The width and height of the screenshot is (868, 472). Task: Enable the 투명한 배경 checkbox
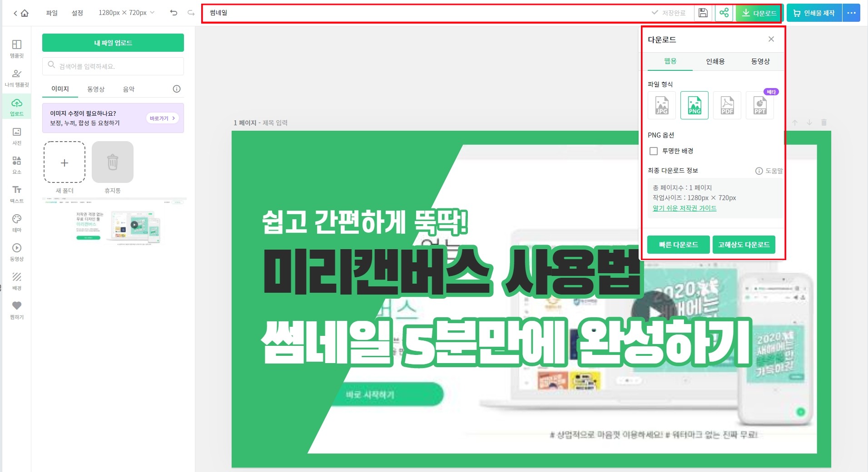coord(654,151)
